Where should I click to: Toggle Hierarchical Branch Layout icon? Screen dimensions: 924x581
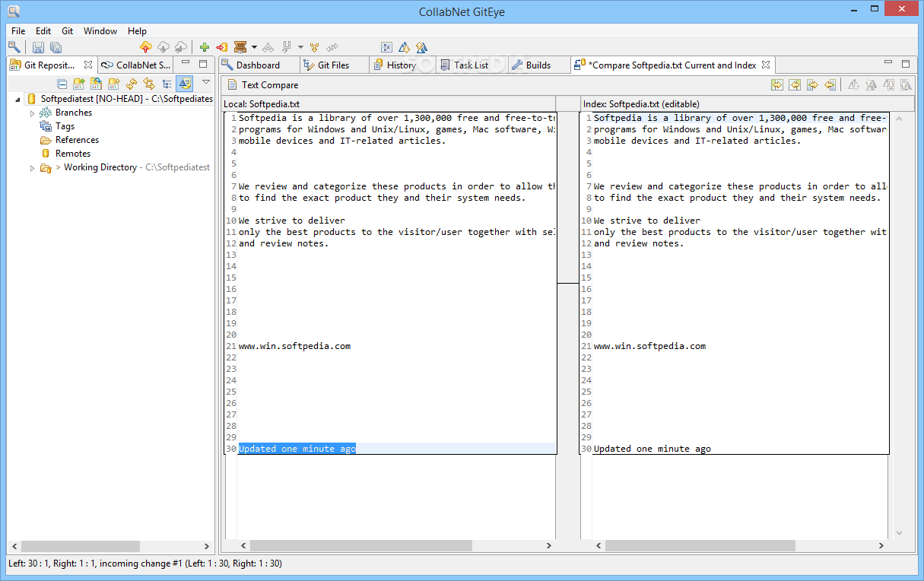coord(167,84)
